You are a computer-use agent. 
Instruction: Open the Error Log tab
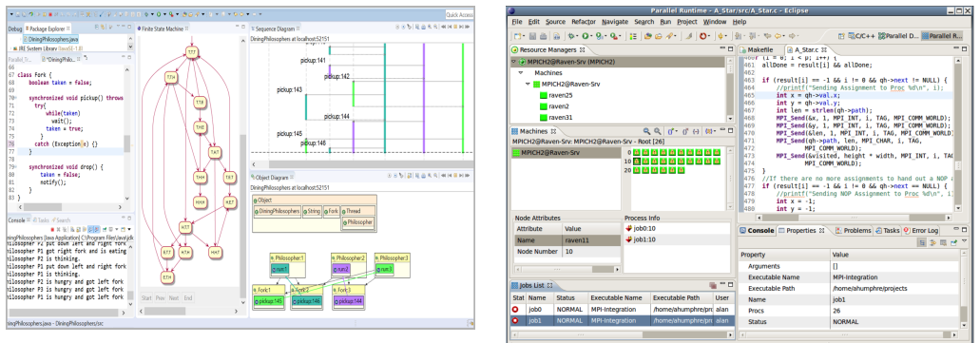[920, 231]
